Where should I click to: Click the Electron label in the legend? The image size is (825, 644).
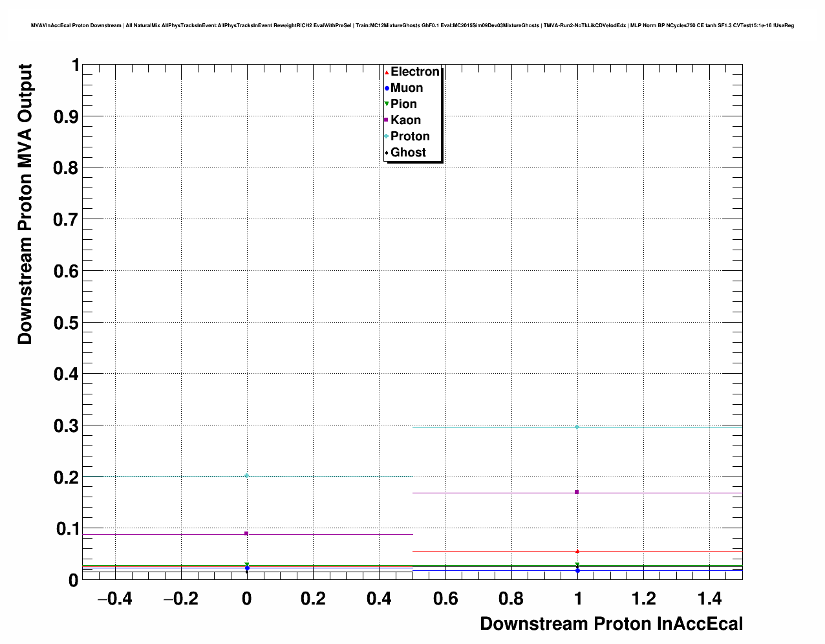pyautogui.click(x=415, y=72)
